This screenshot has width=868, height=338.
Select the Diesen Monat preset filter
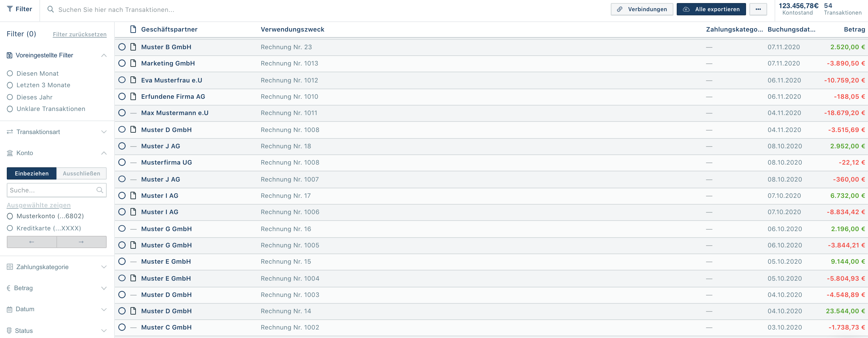coord(10,74)
